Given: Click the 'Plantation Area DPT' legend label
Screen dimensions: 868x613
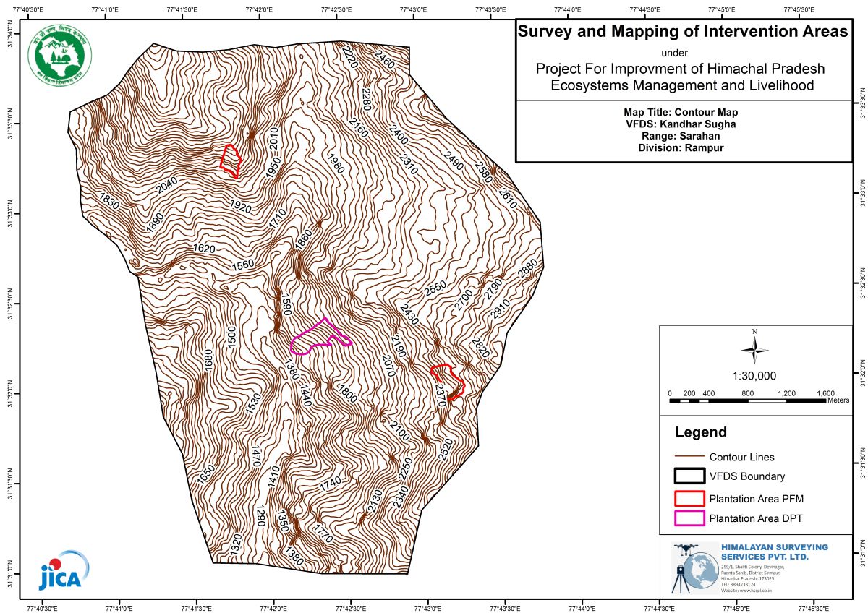Looking at the screenshot, I should pos(756,519).
